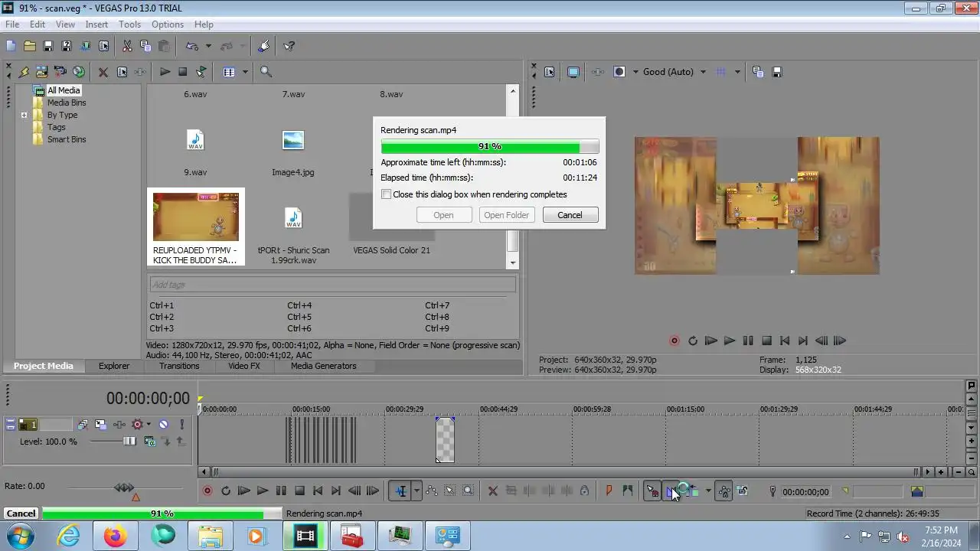Save the project with the disk icon

47,46
